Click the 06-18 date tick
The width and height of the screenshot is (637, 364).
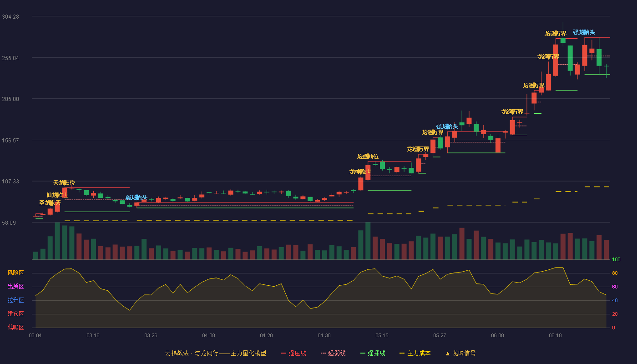pos(555,335)
